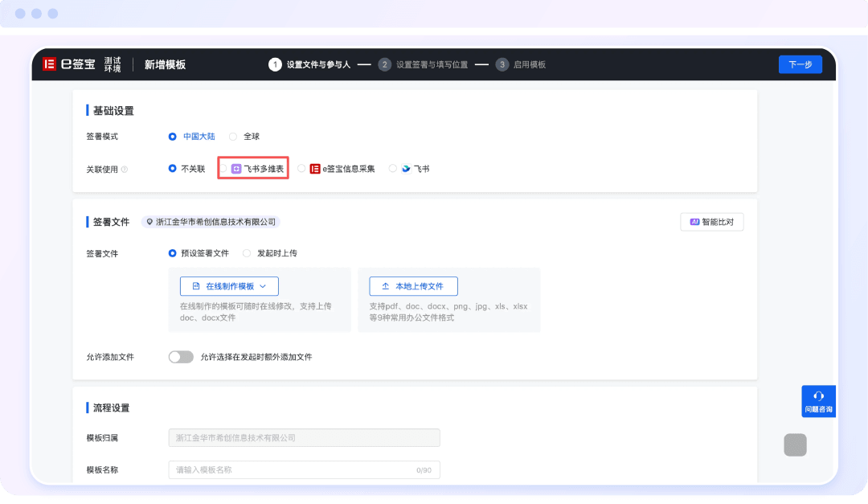Screen dimensions: 868x504
Task: Select 预设签署文件 radio option
Action: pos(172,253)
